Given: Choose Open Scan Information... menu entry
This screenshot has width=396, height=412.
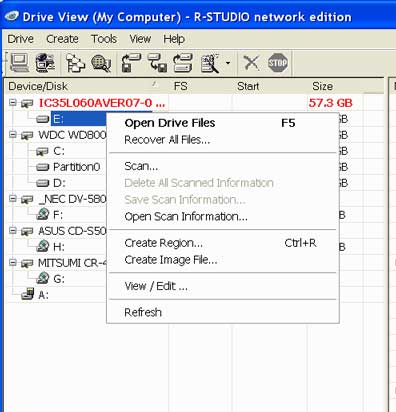Looking at the screenshot, I should (223, 217).
